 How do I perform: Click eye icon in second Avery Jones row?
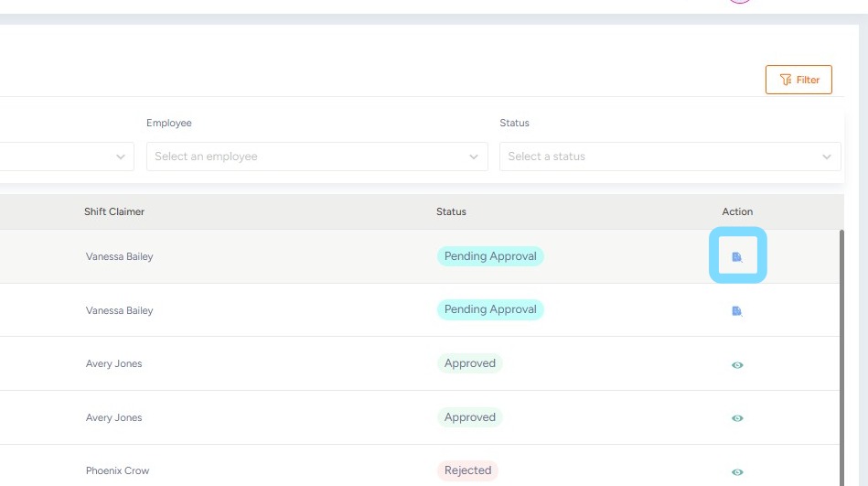click(737, 418)
